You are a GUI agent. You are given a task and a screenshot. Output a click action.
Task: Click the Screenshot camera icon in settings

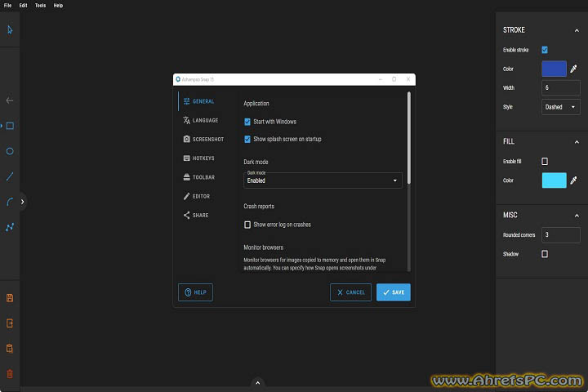pos(186,139)
